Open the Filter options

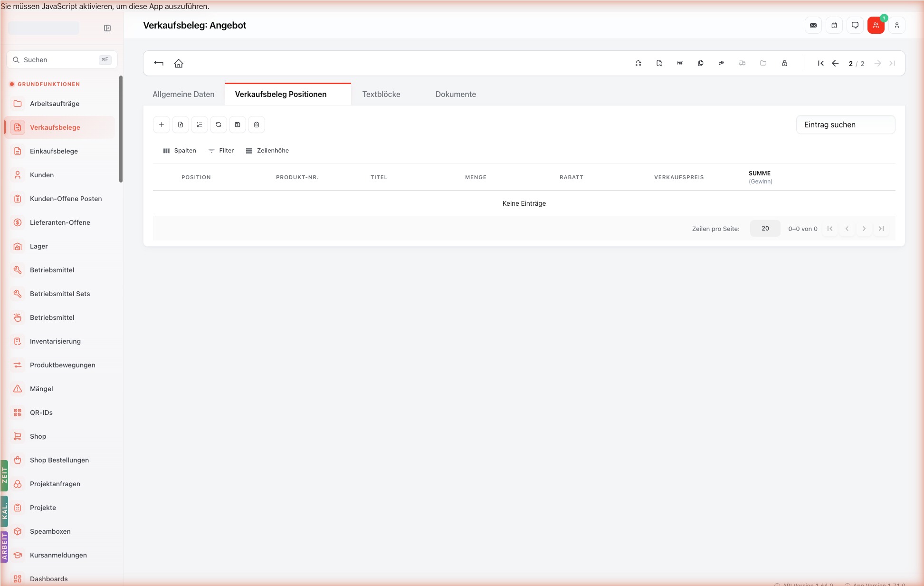[x=221, y=151]
